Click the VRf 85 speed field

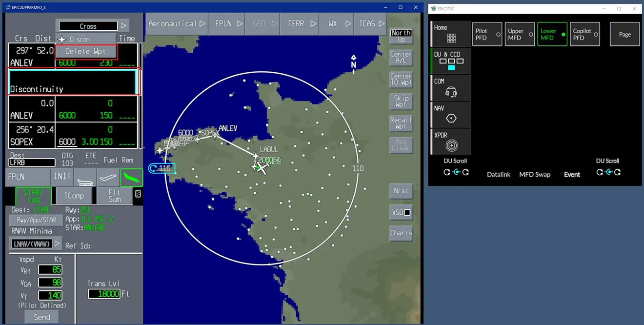[50, 269]
